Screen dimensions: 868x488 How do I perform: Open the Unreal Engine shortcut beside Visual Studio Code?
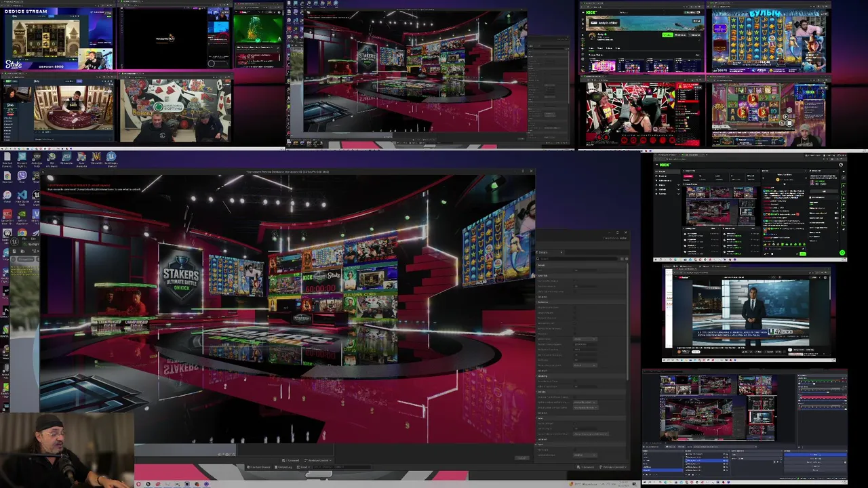click(36, 195)
